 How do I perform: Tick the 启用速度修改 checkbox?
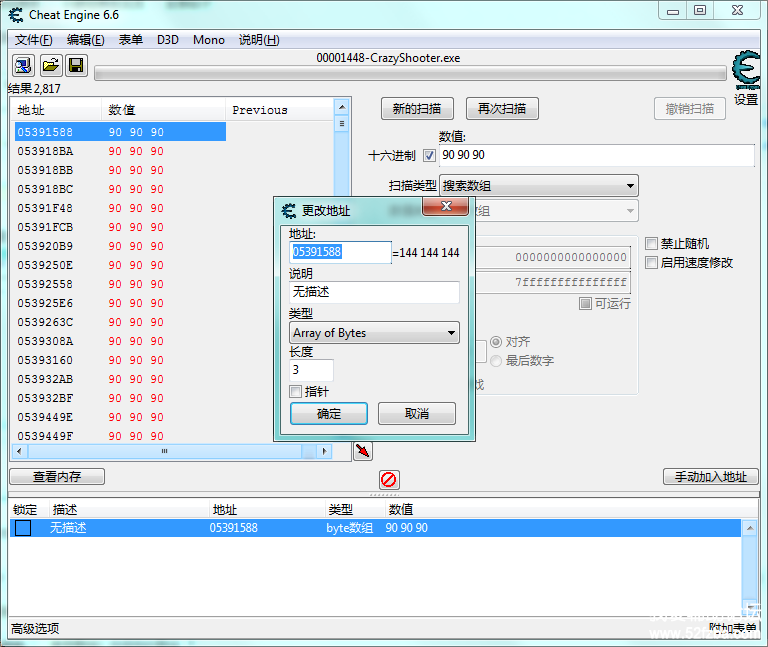pyautogui.click(x=652, y=262)
